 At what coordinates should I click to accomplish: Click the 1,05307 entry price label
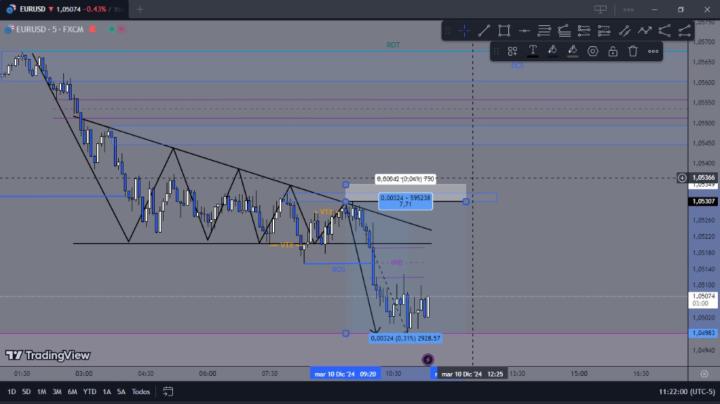coord(703,202)
